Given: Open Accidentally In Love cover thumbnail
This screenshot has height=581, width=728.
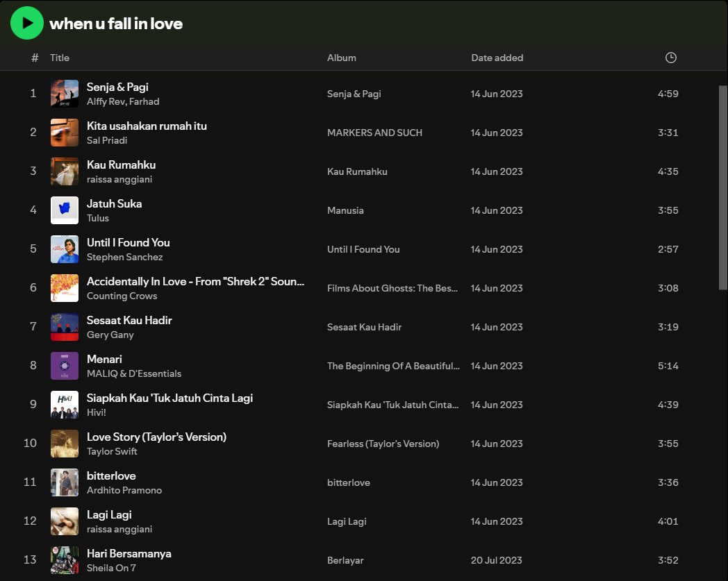Looking at the screenshot, I should [65, 288].
